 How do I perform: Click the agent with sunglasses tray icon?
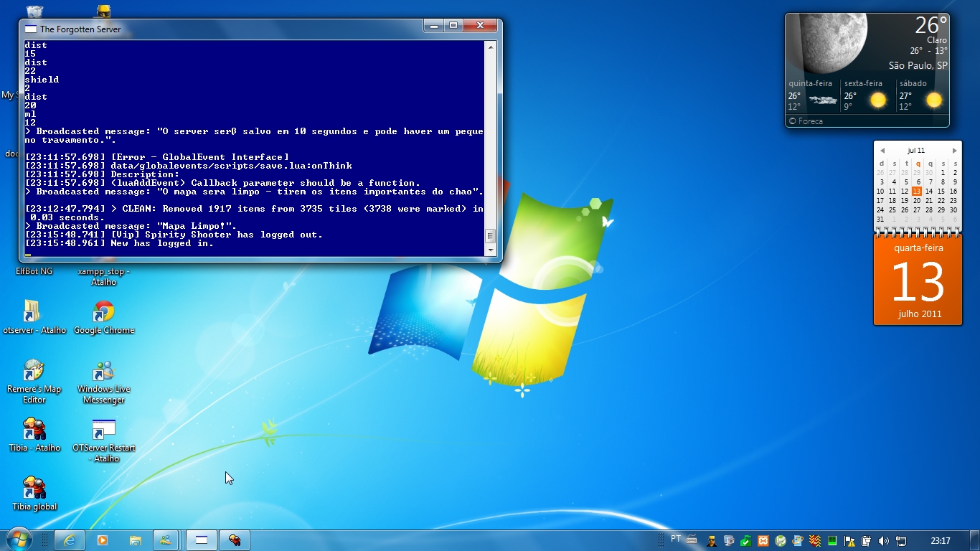[x=712, y=540]
